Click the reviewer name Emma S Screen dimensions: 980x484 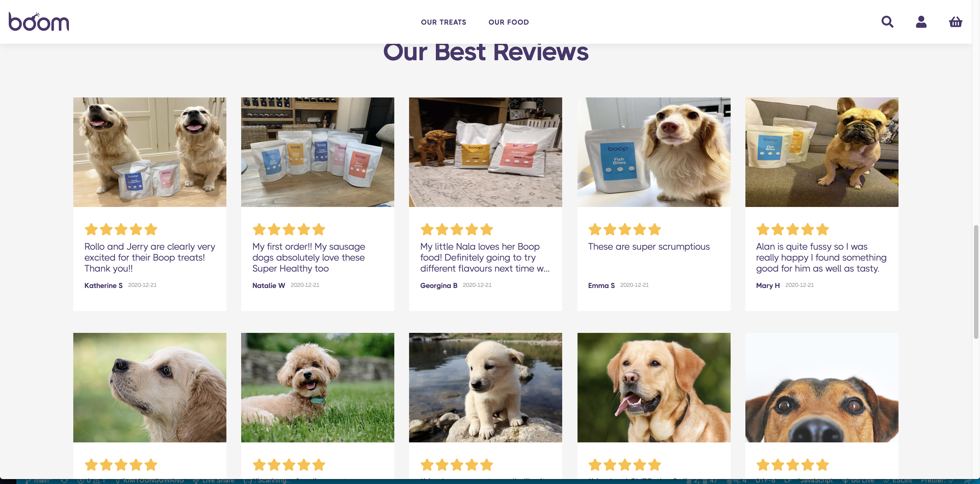[x=601, y=285]
